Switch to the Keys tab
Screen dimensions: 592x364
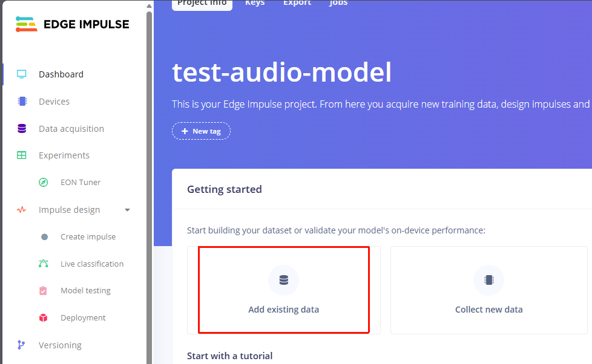click(255, 3)
